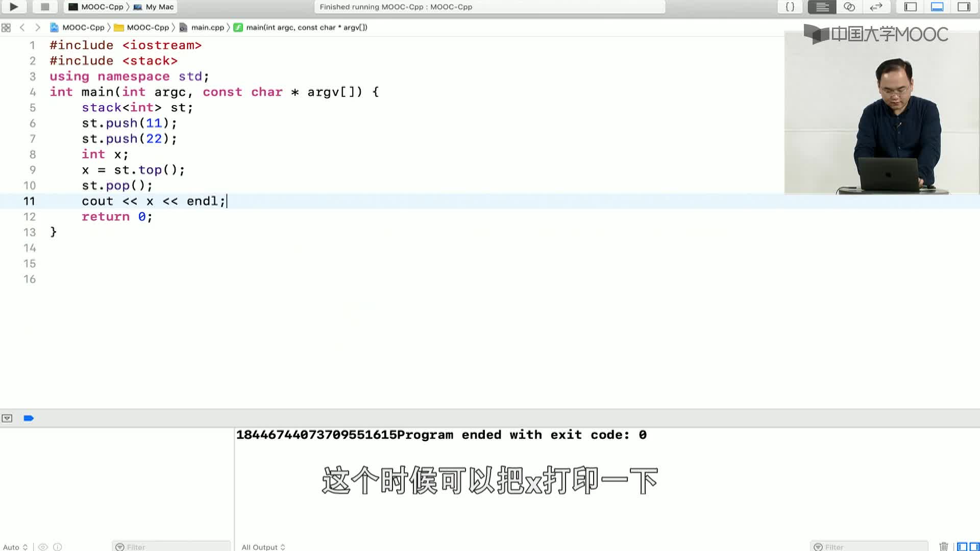Toggle the debug area panel
Image resolution: width=980 pixels, height=551 pixels.
(x=937, y=7)
